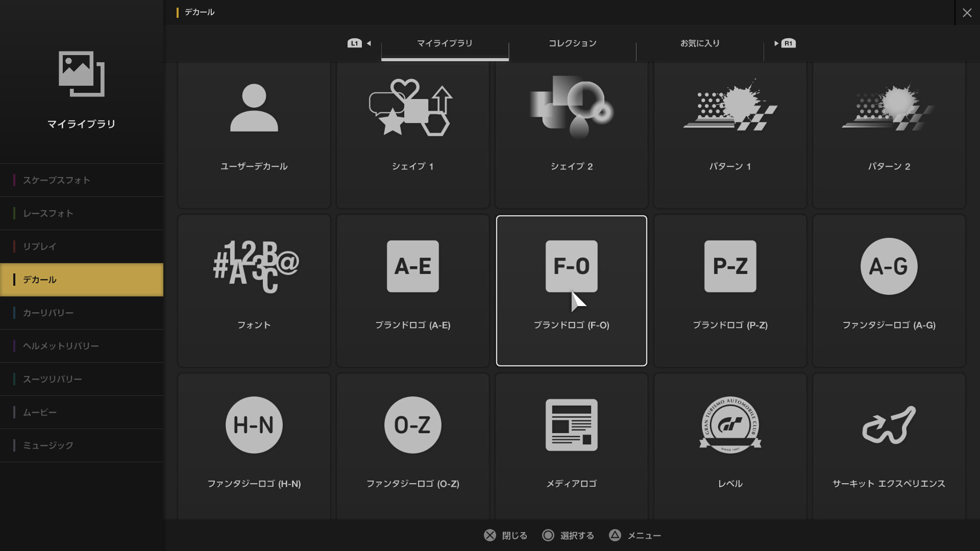Select ブランドロゴ (A-E) brand logo tile
The image size is (980, 551).
(412, 290)
